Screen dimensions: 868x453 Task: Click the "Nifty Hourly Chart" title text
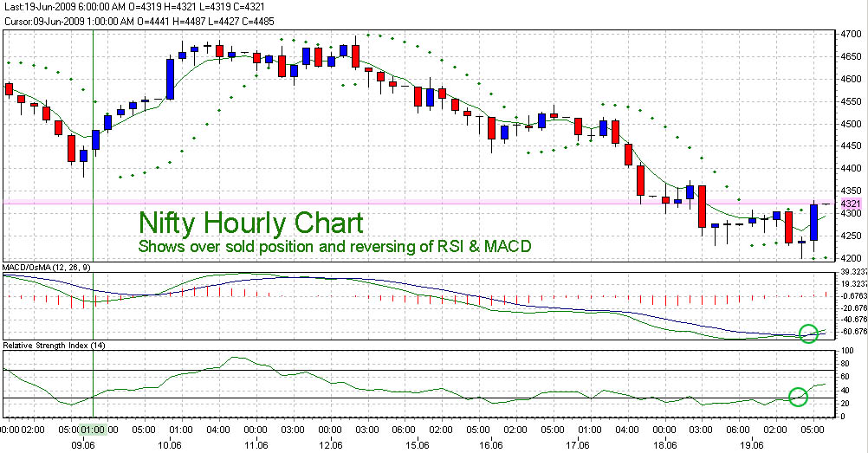tap(251, 223)
